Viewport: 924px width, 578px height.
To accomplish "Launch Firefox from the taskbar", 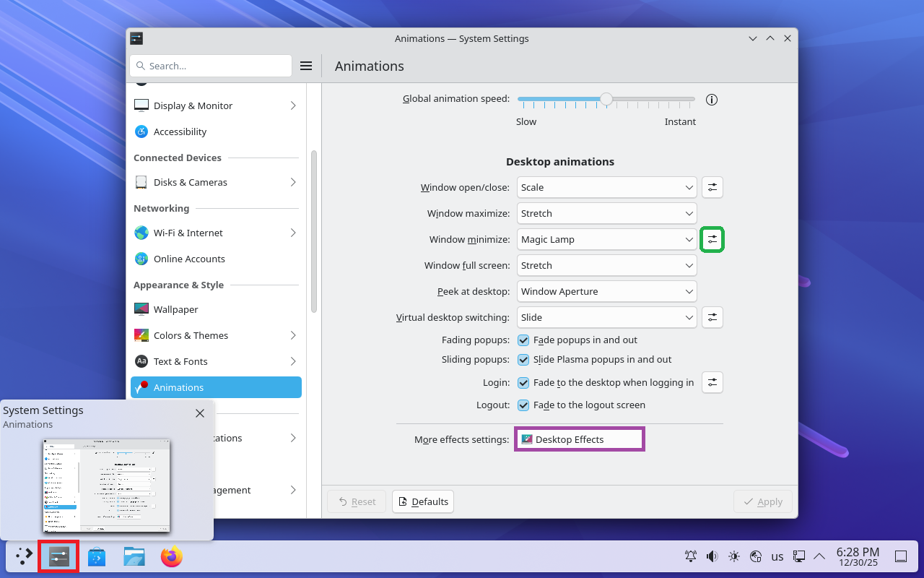I will [172, 556].
